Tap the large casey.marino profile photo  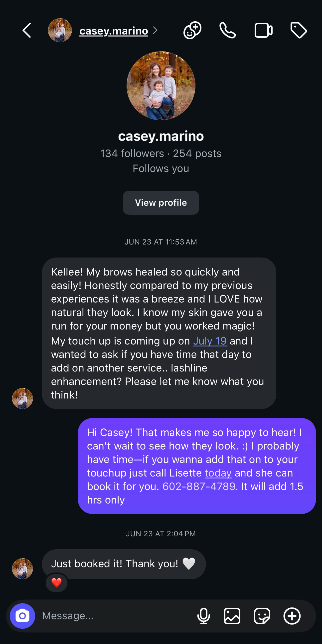161,86
